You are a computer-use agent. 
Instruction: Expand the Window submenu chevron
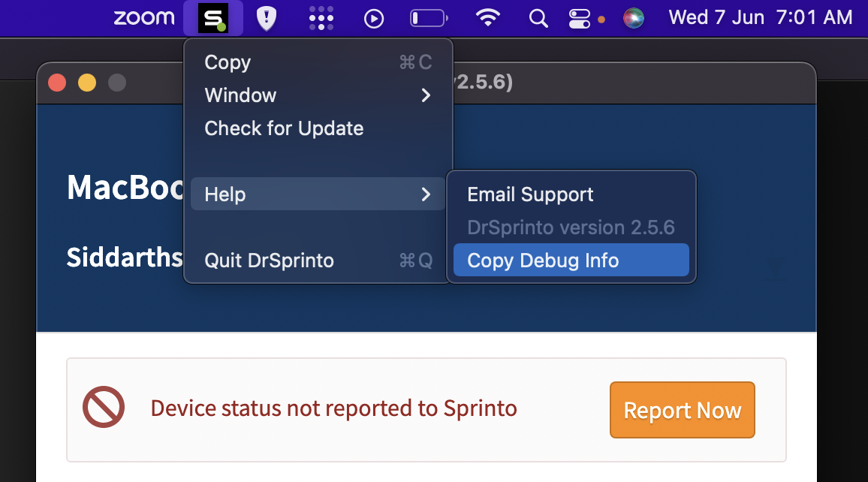click(426, 95)
